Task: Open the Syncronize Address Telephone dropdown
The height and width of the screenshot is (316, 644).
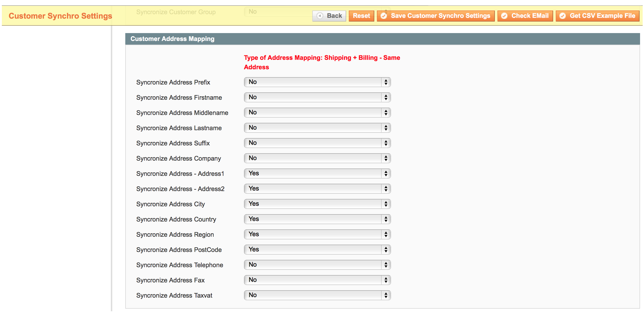Action: tap(317, 265)
